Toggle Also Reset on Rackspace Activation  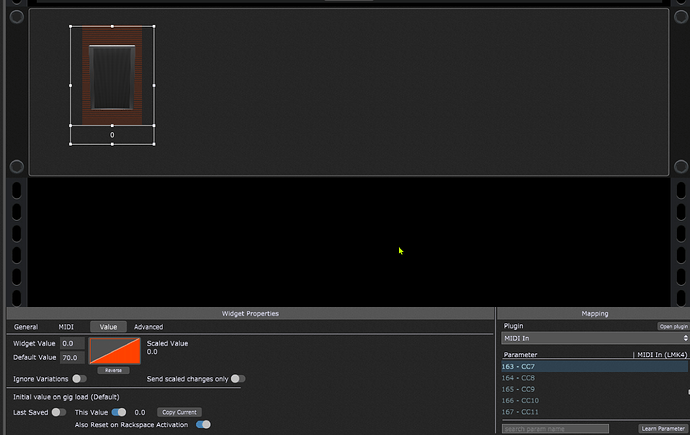[x=203, y=424]
